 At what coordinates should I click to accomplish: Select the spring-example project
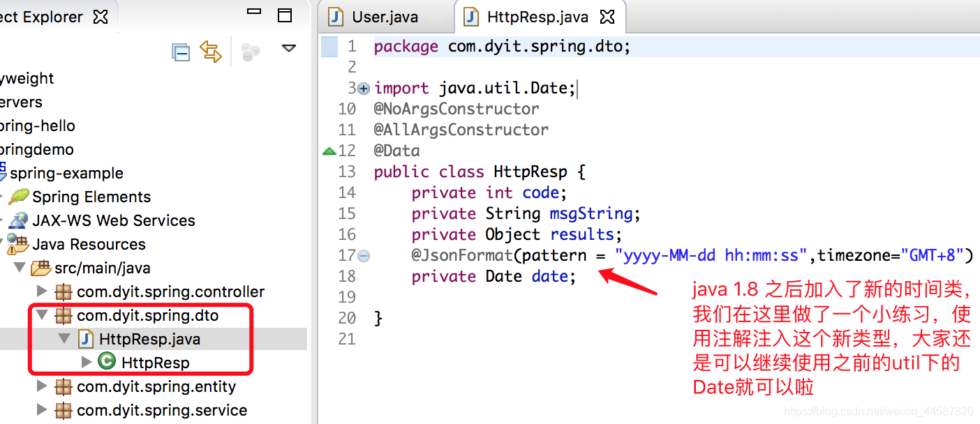point(66,173)
